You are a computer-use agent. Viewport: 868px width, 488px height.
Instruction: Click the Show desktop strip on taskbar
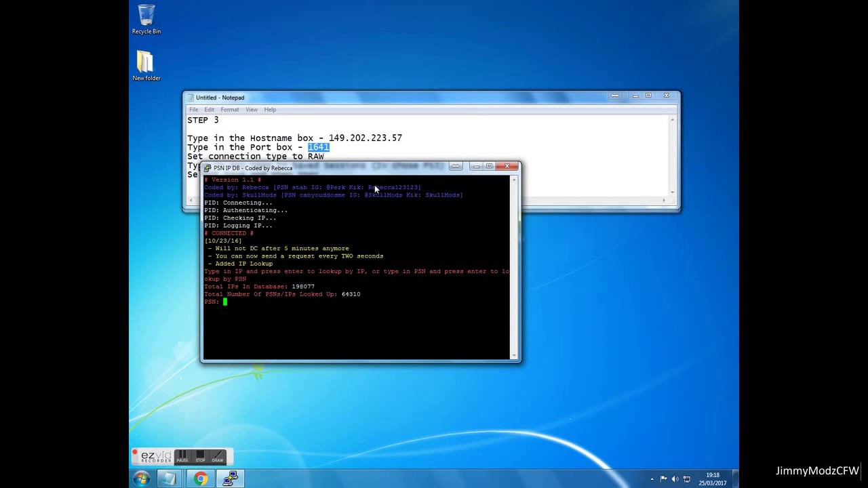(x=735, y=479)
